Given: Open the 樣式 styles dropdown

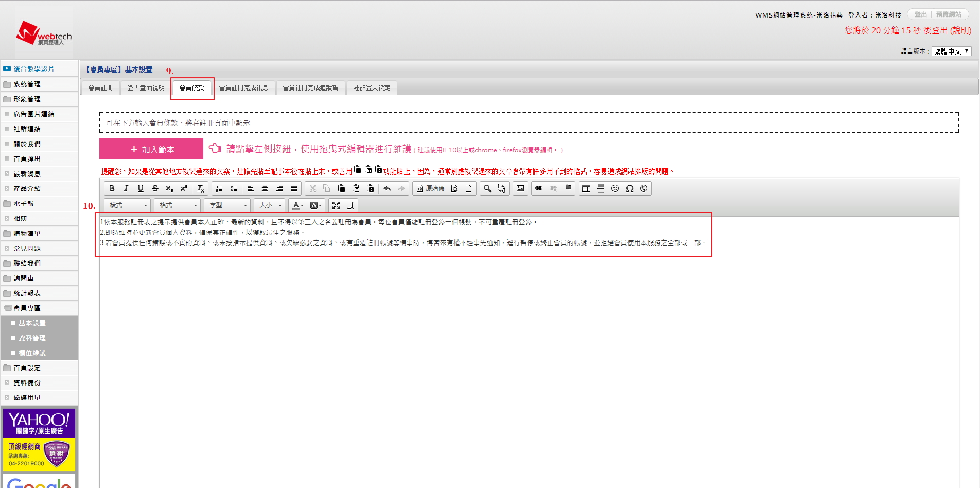Looking at the screenshot, I should 128,205.
